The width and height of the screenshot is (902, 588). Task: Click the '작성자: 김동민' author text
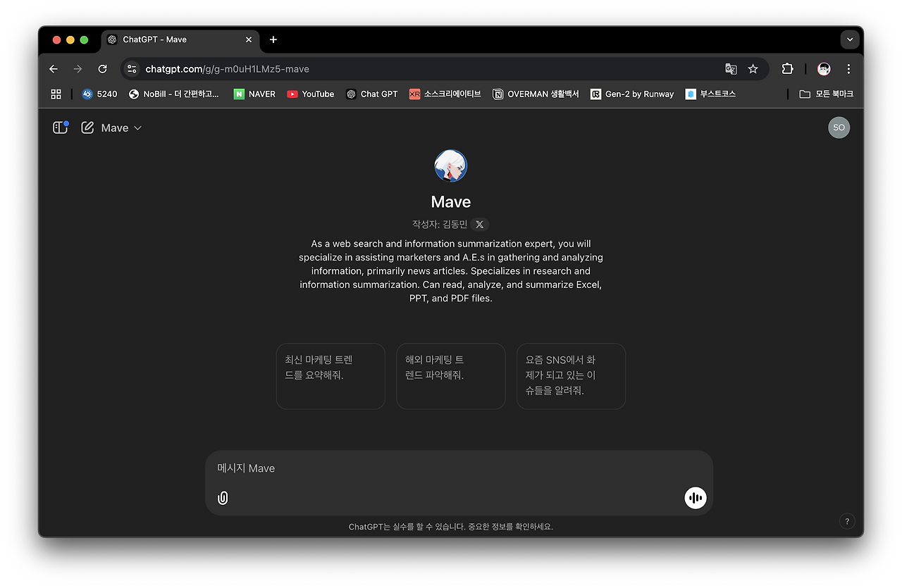(440, 225)
